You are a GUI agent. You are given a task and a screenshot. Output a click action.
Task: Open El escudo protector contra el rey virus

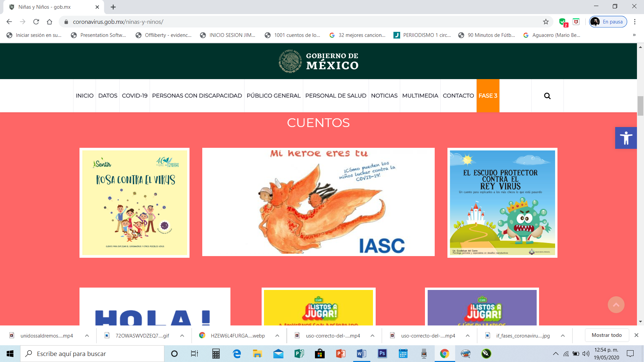click(x=502, y=203)
